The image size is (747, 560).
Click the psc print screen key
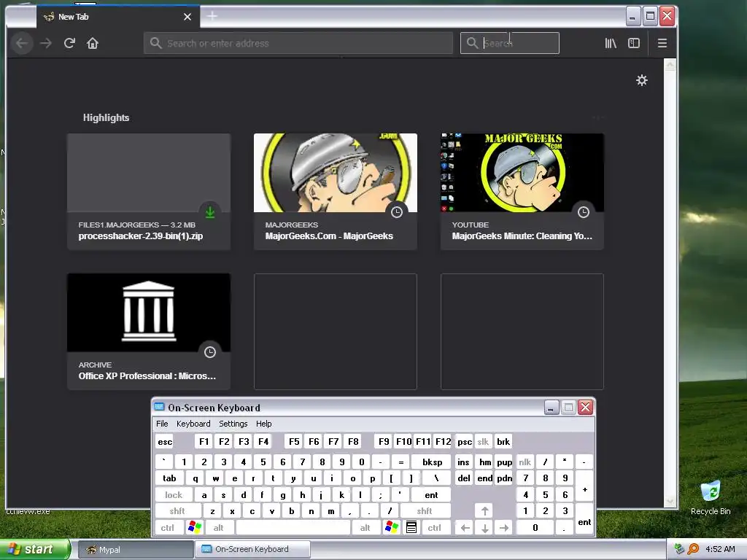(x=465, y=441)
